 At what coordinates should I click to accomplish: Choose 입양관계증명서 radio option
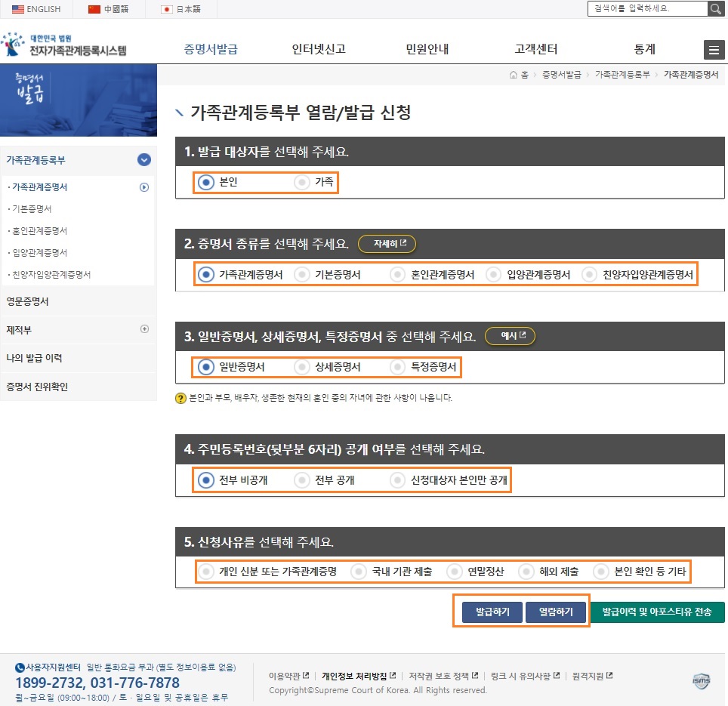(494, 275)
